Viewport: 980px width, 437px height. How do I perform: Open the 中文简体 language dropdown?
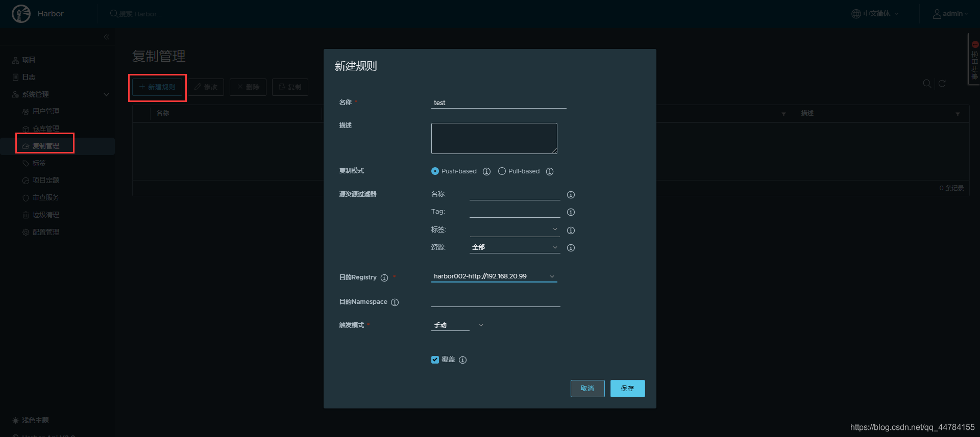(876, 14)
